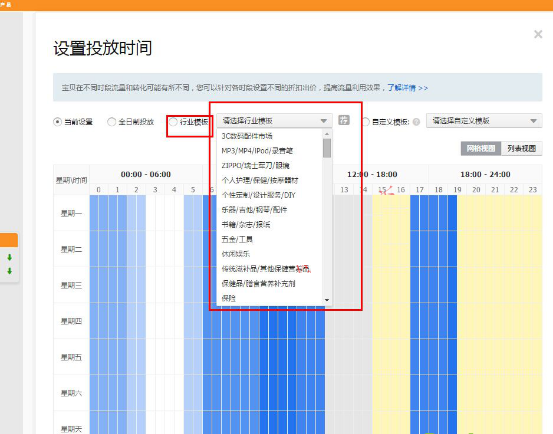Click the 星期二 row label
This screenshot has height=434, width=553.
pyautogui.click(x=71, y=249)
